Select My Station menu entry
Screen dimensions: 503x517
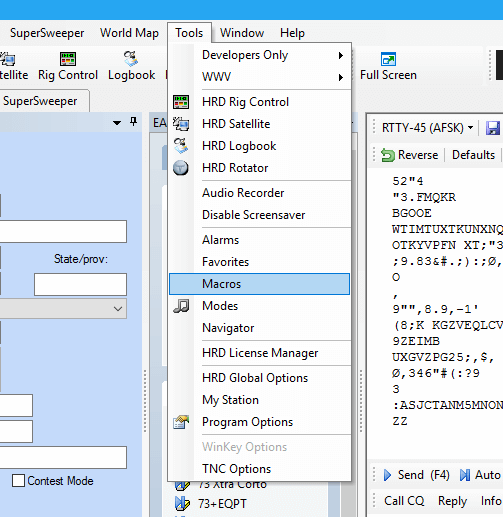point(259,400)
